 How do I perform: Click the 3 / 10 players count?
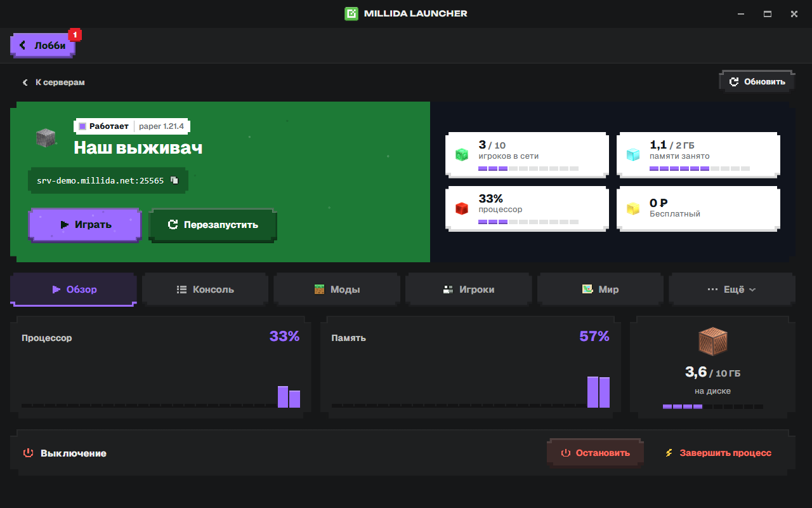point(492,145)
